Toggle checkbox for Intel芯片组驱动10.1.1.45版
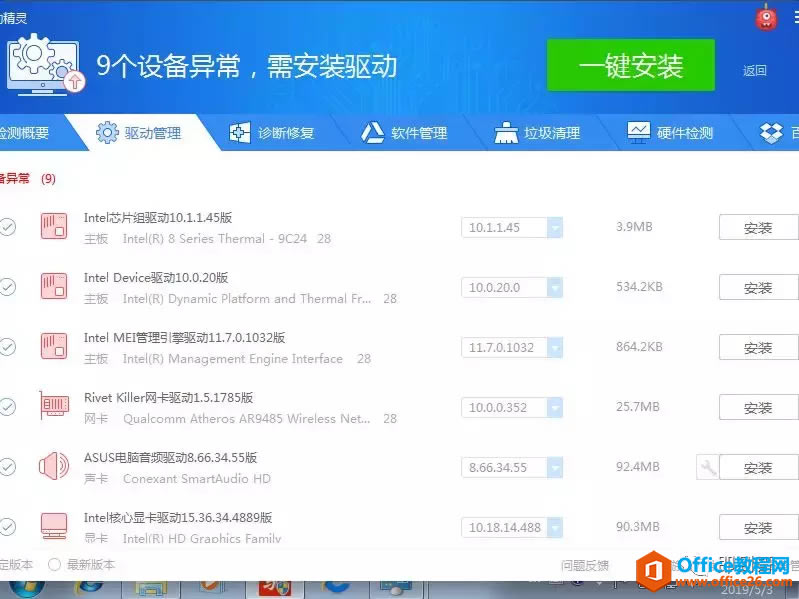Image resolution: width=799 pixels, height=599 pixels. (x=8, y=227)
